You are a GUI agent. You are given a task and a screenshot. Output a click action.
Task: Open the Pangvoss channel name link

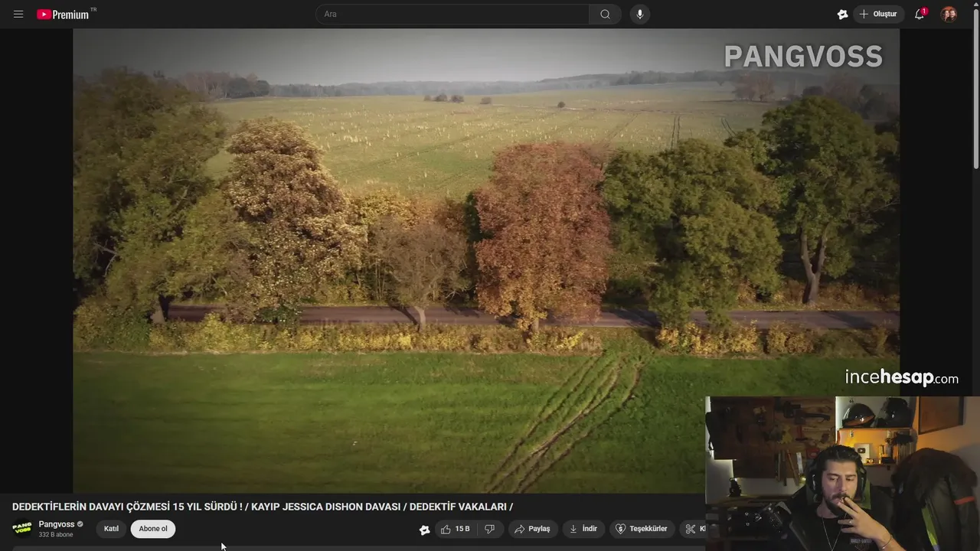coord(57,524)
